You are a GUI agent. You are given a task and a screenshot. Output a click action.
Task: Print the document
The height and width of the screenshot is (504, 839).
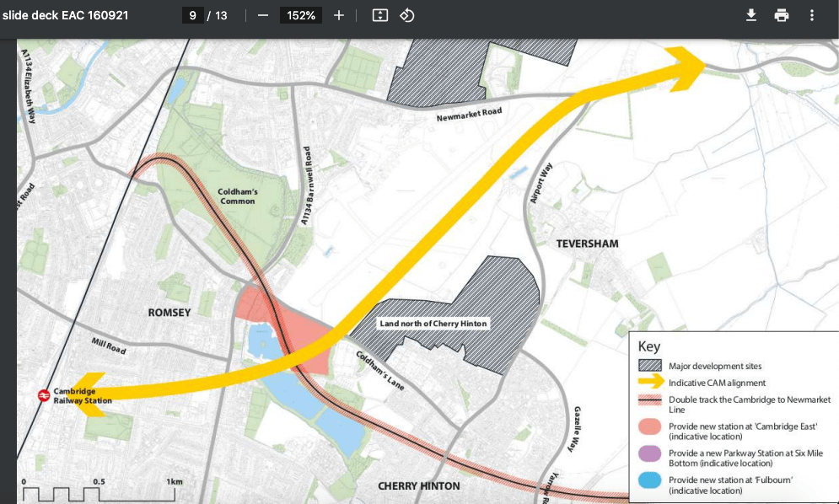782,15
